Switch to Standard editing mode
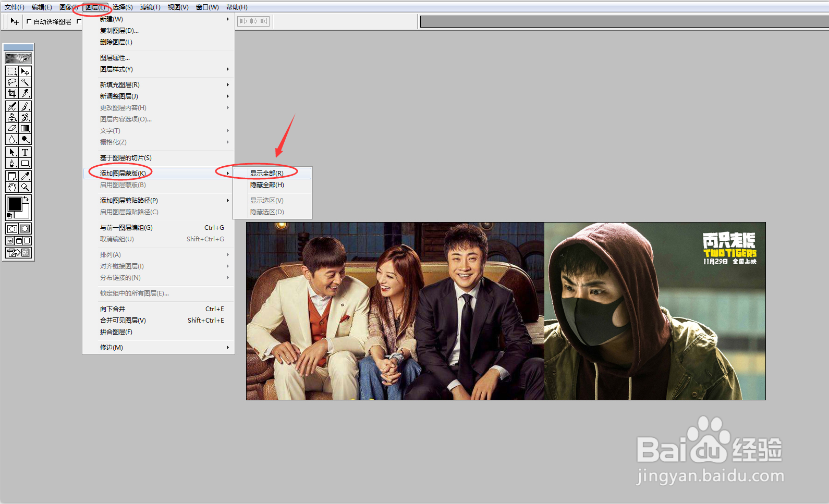829x504 pixels. click(12, 228)
